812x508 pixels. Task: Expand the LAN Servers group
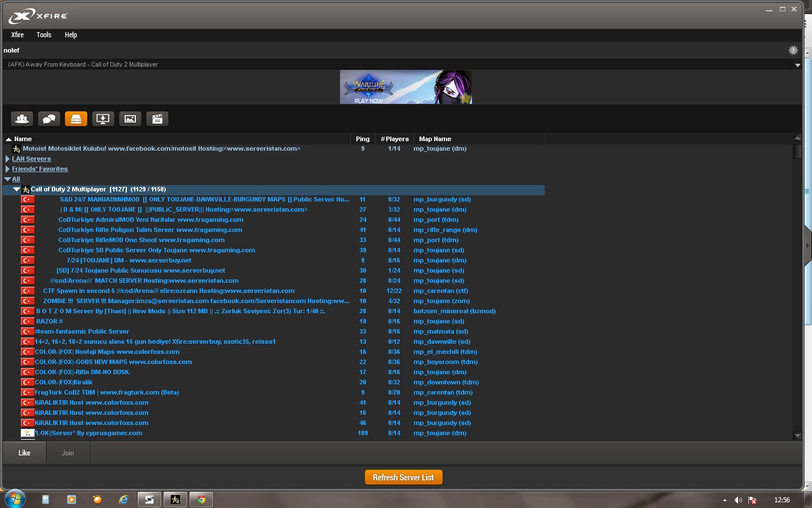coord(7,159)
